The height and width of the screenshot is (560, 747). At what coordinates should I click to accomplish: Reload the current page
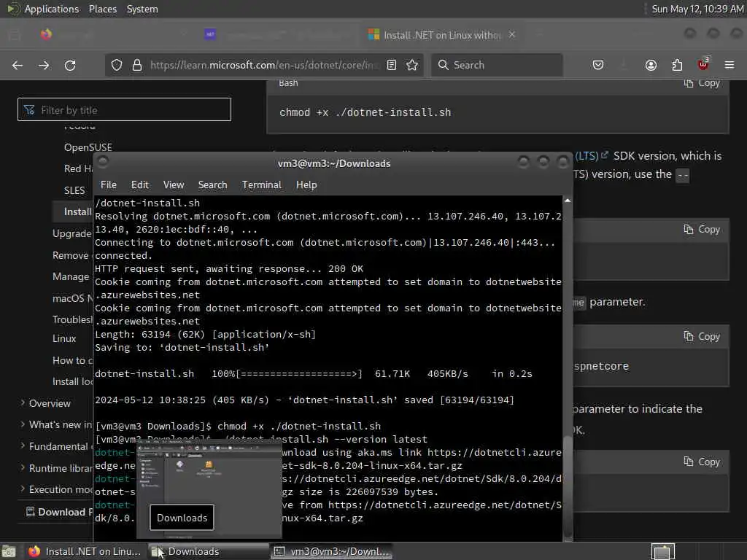click(70, 65)
